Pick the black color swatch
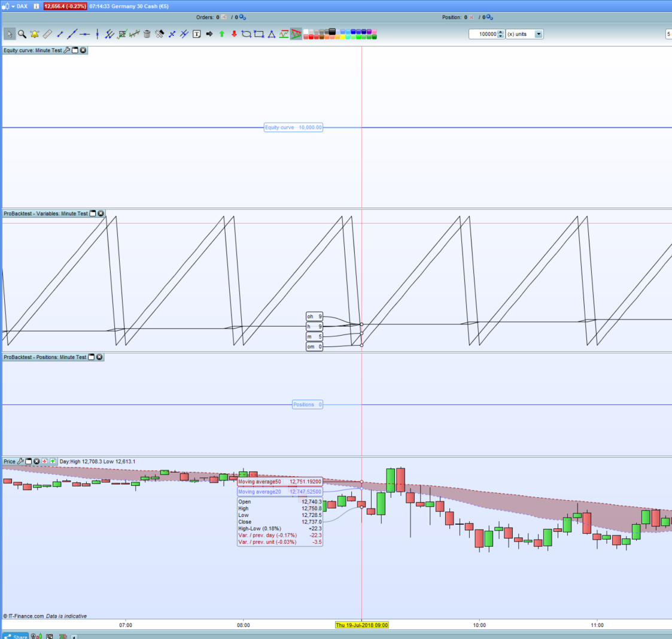This screenshot has width=672, height=639. [x=332, y=31]
